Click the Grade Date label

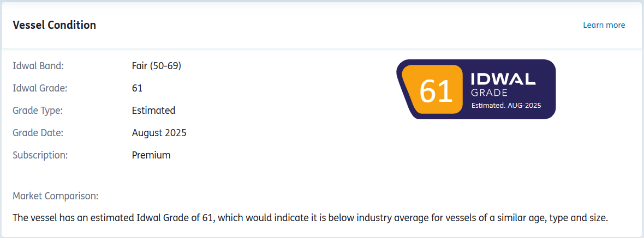pos(38,133)
